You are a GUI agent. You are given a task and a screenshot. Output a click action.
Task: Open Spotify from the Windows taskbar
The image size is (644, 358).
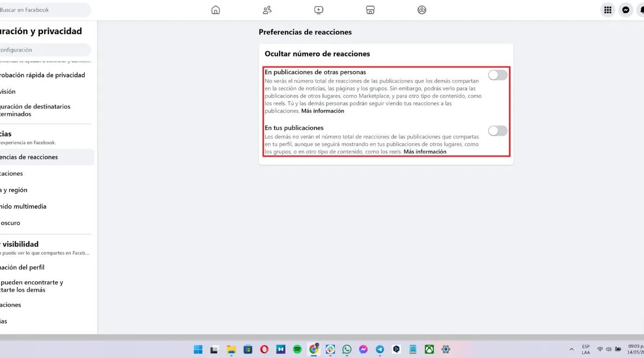click(x=297, y=349)
